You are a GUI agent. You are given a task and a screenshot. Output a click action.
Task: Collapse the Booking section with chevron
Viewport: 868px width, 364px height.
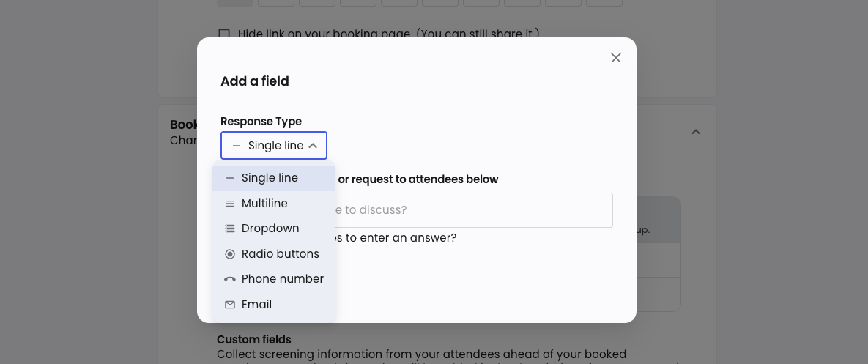(696, 132)
